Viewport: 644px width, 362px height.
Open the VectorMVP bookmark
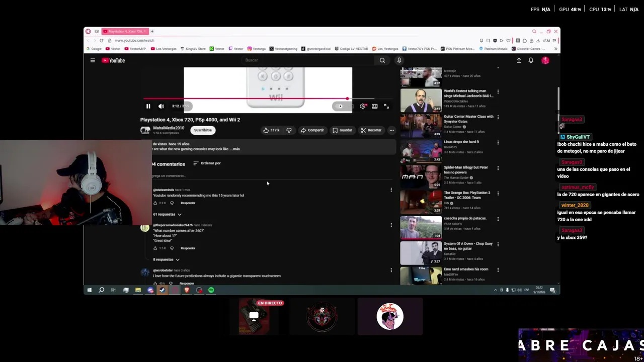[x=135, y=49]
